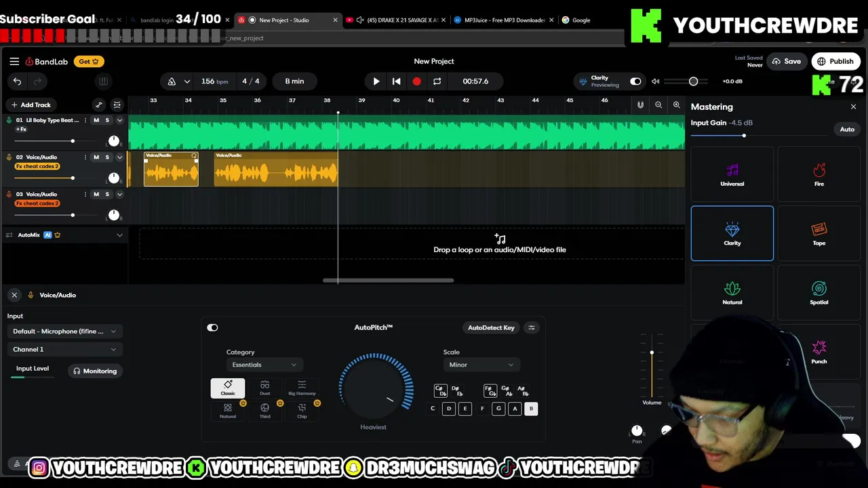868x488 pixels.
Task: Expand track 02 chevron
Action: [x=119, y=157]
